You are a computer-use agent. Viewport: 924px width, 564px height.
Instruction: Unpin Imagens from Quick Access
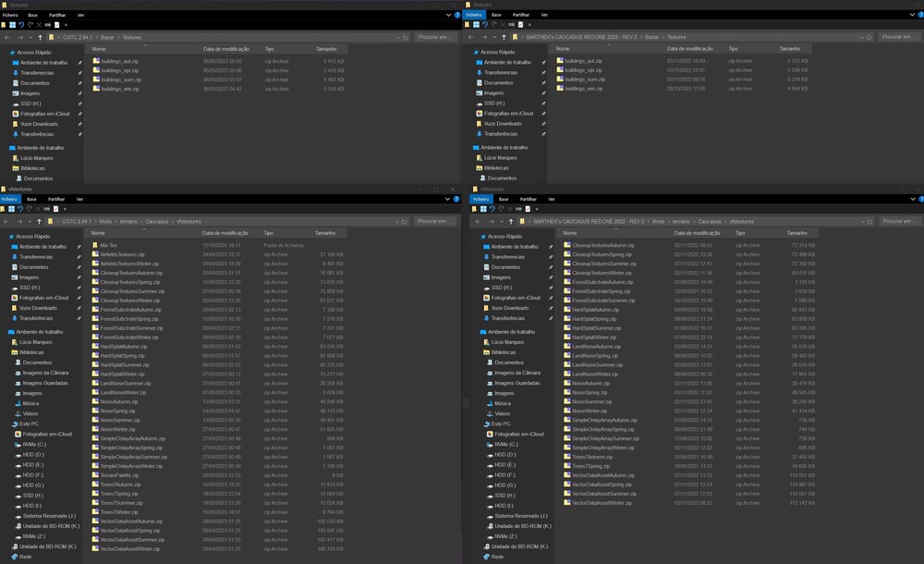[x=79, y=93]
